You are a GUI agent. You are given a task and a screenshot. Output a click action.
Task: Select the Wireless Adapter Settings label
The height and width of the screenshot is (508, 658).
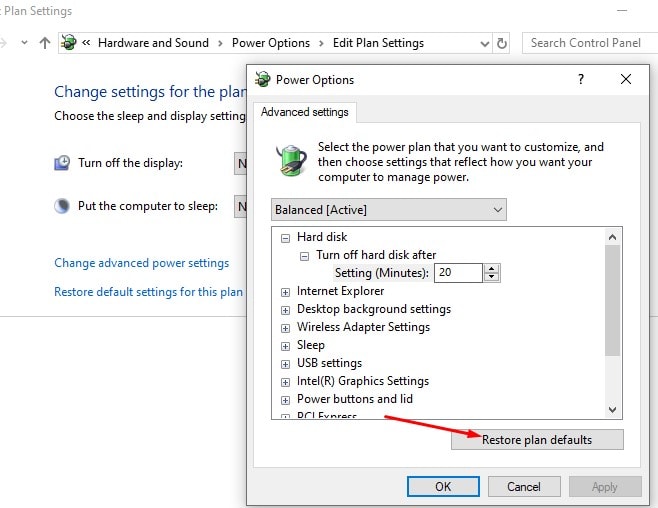tap(363, 327)
